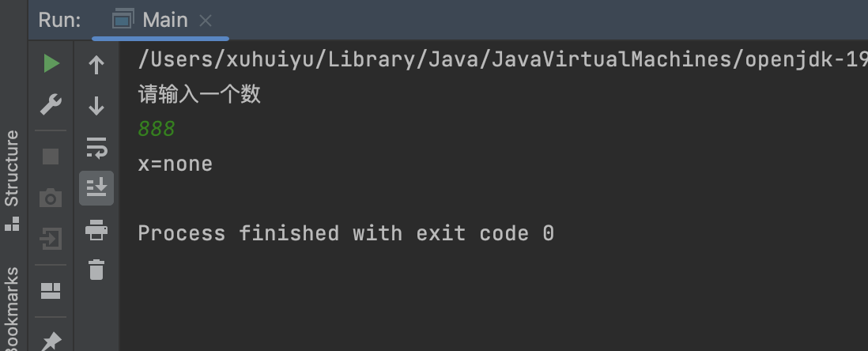The height and width of the screenshot is (351, 868).
Task: Click the Exit icon in Run toolbar
Action: [51, 239]
